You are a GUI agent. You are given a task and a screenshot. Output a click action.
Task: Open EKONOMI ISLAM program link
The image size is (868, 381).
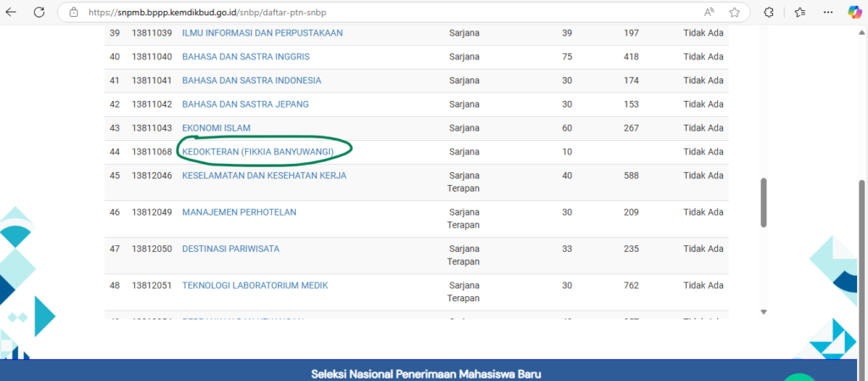click(x=216, y=128)
